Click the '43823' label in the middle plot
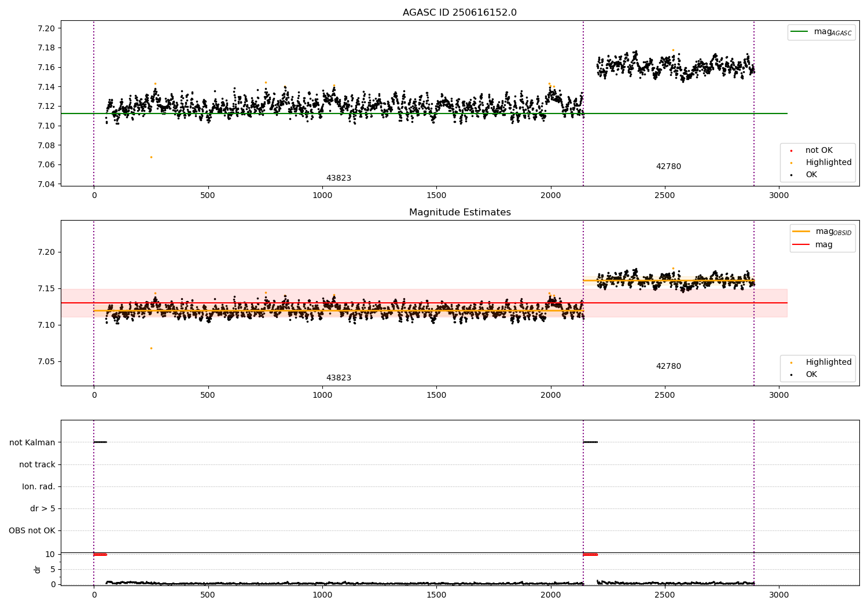 [x=339, y=378]
